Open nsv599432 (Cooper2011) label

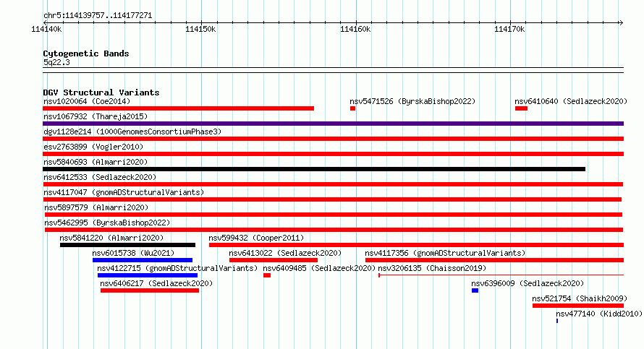click(256, 238)
